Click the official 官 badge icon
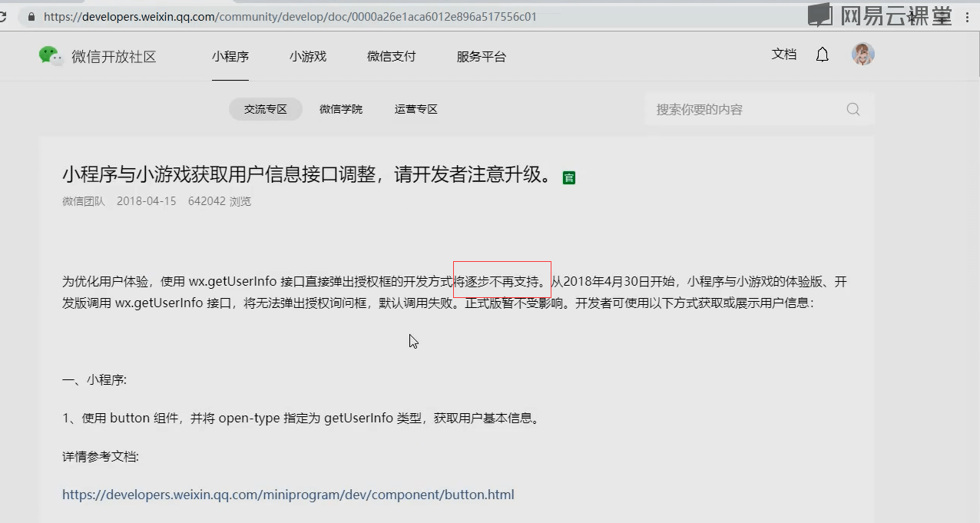The height and width of the screenshot is (523, 980). pyautogui.click(x=568, y=177)
